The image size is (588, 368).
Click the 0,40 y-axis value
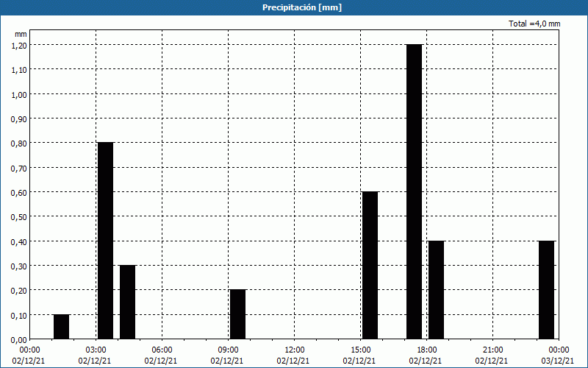pos(19,241)
